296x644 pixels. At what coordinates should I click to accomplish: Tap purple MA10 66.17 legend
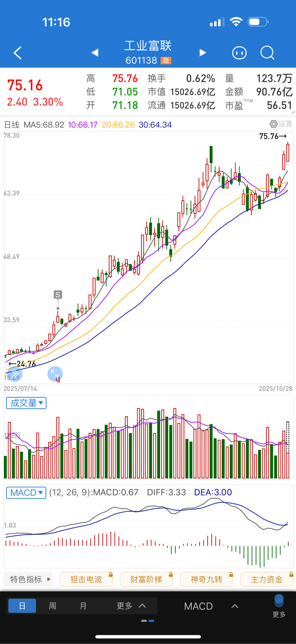coord(82,125)
